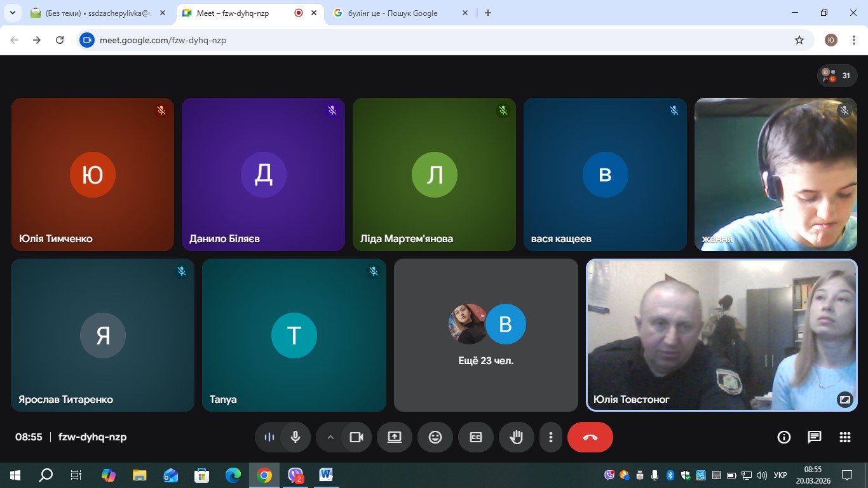Open the activities grid icon
Image resolution: width=868 pixels, height=488 pixels.
[x=844, y=437]
